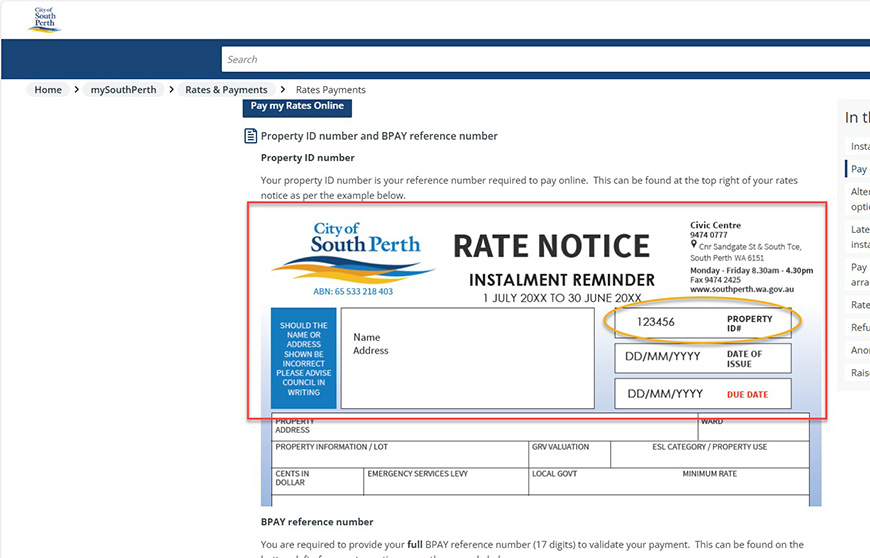Open the sidebar item starting with 'Late'

pyautogui.click(x=858, y=237)
